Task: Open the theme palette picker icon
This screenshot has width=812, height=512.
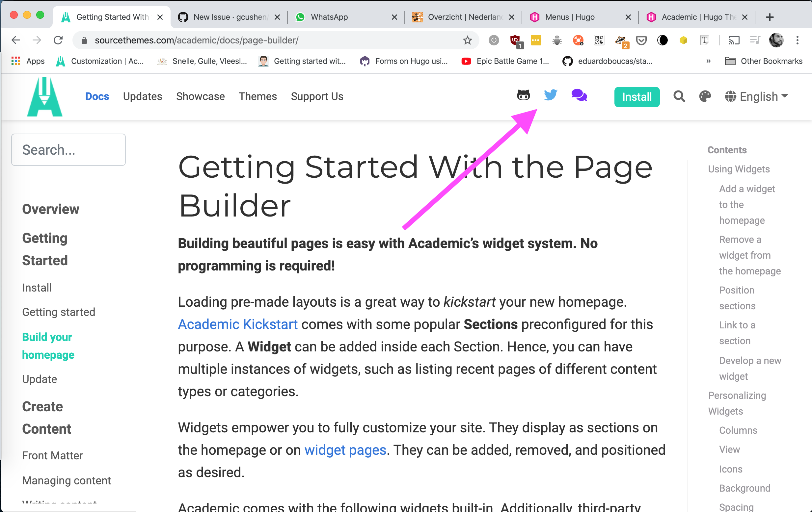Action: pos(705,97)
